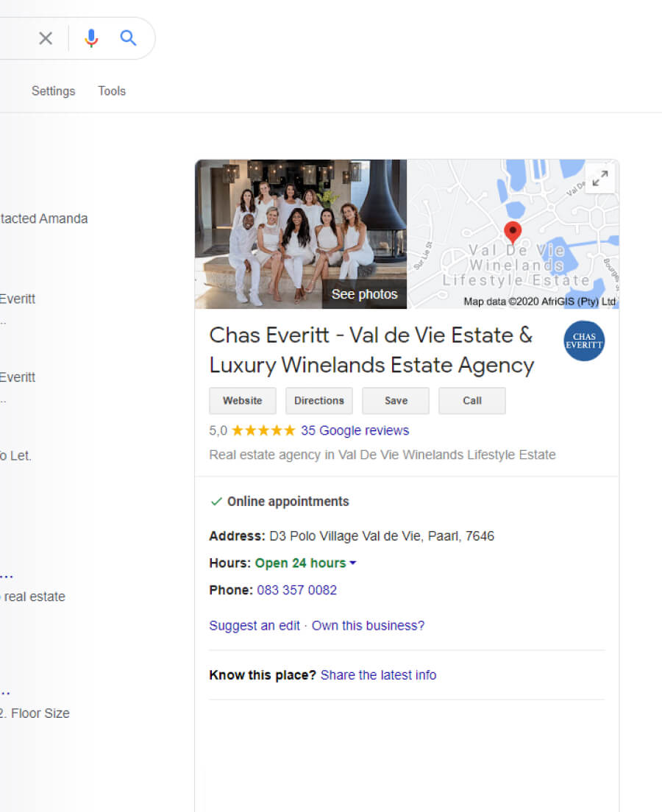Image resolution: width=662 pixels, height=812 pixels.
Task: Open the 35 Google reviews link
Action: [355, 430]
